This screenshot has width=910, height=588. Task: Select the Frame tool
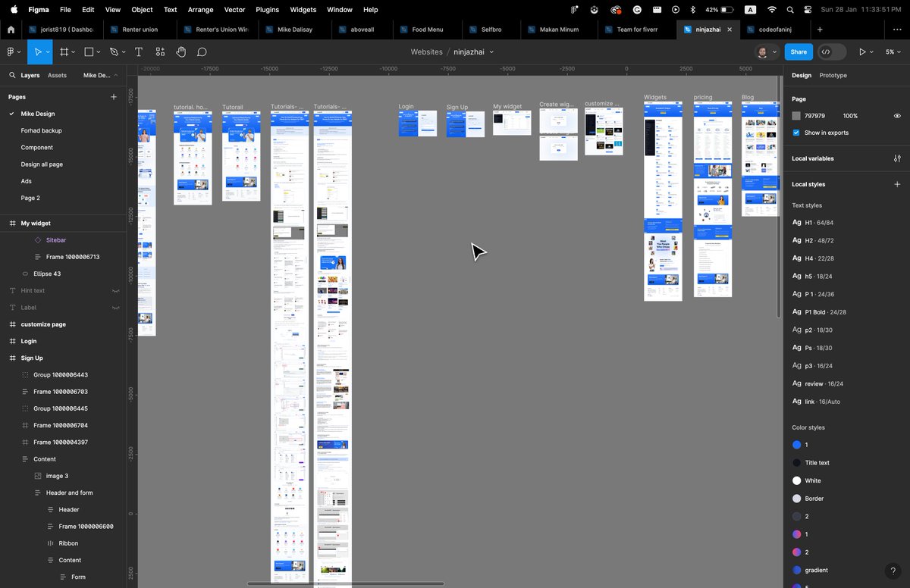[x=64, y=52]
